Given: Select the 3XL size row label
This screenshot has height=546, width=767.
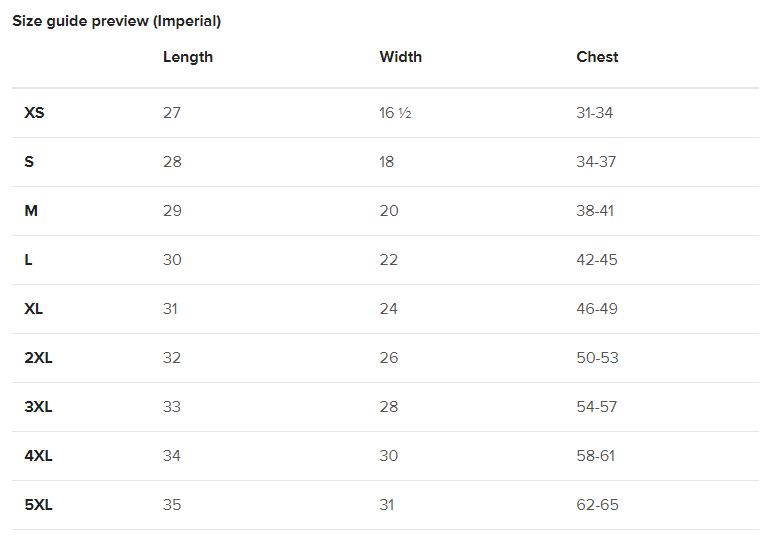Looking at the screenshot, I should pyautogui.click(x=38, y=407).
